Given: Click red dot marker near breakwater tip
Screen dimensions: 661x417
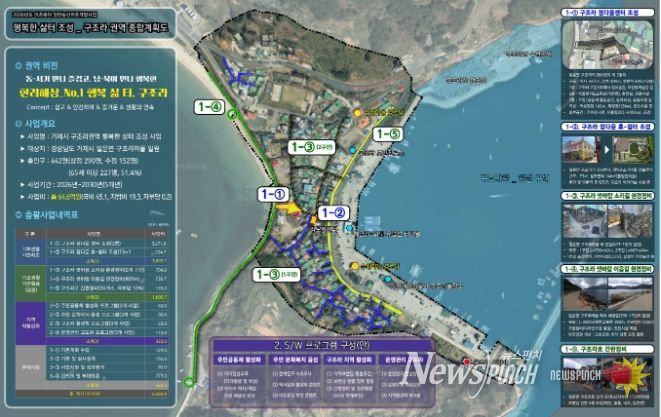Looking at the screenshot, I should 467,362.
